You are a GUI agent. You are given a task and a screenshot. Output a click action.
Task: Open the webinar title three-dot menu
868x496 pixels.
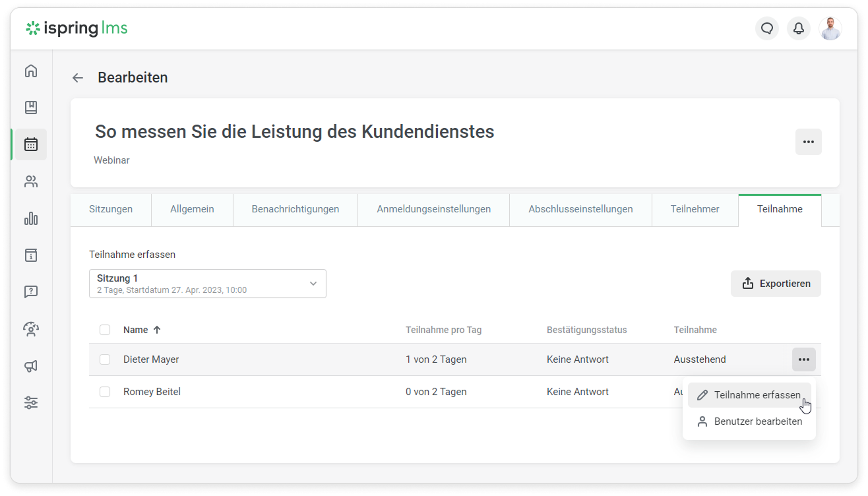click(808, 142)
